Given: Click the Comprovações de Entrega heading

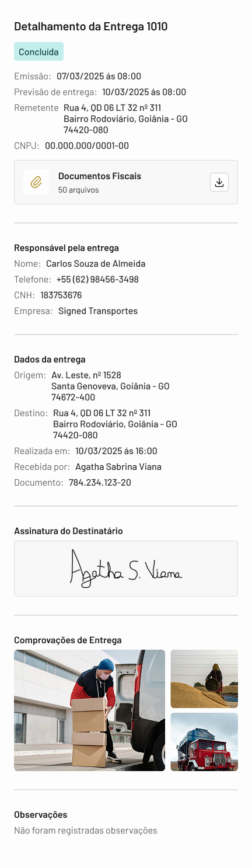Looking at the screenshot, I should point(68,640).
